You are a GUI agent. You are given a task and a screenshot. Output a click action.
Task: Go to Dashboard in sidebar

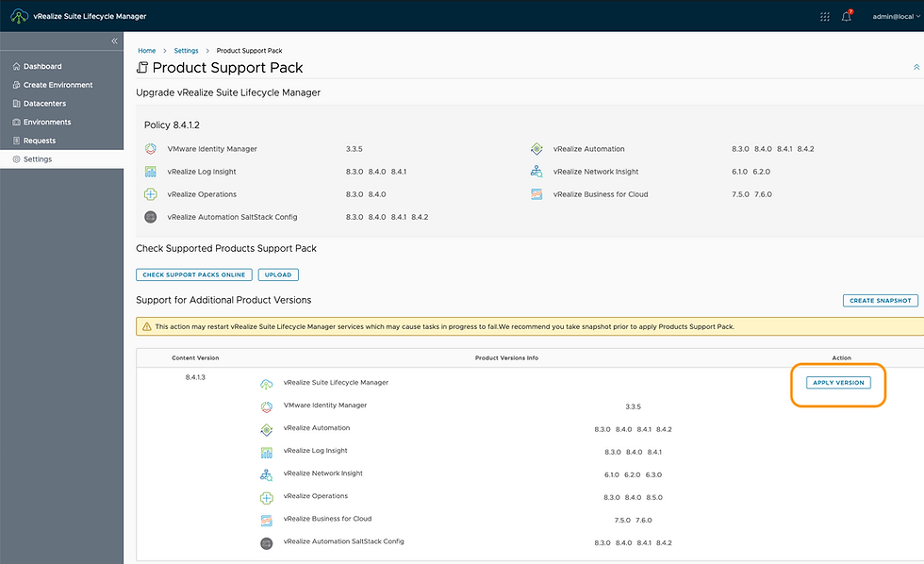[62, 67]
